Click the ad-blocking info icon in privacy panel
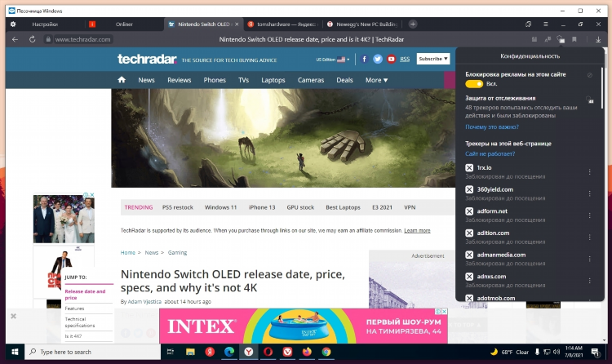The image size is (612, 364). 590,75
